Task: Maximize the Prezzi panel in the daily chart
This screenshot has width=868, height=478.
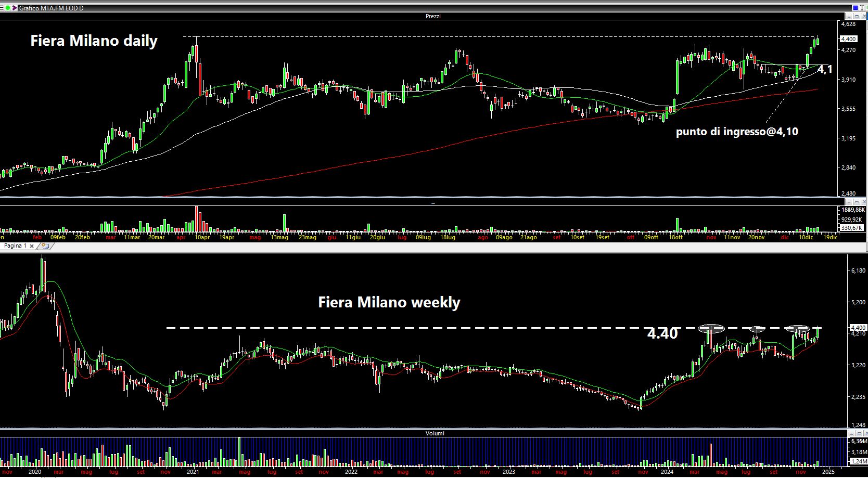Action: [857, 16]
